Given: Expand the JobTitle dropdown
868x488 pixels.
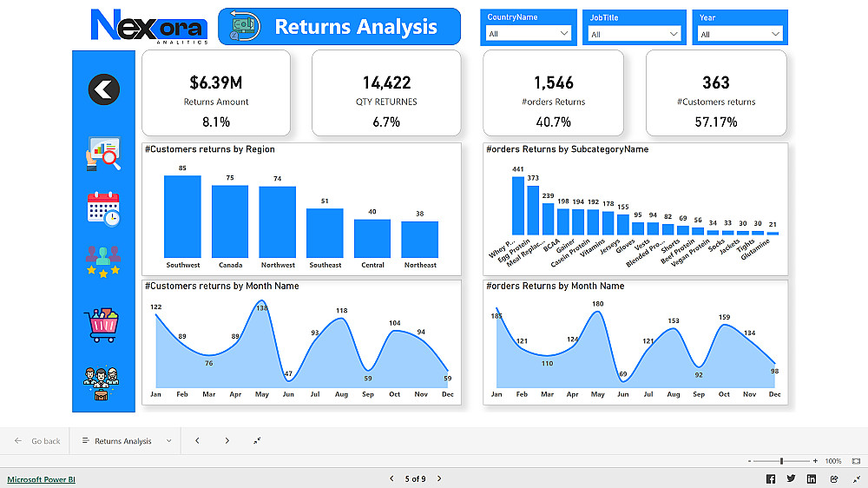Looking at the screenshot, I should coord(635,35).
